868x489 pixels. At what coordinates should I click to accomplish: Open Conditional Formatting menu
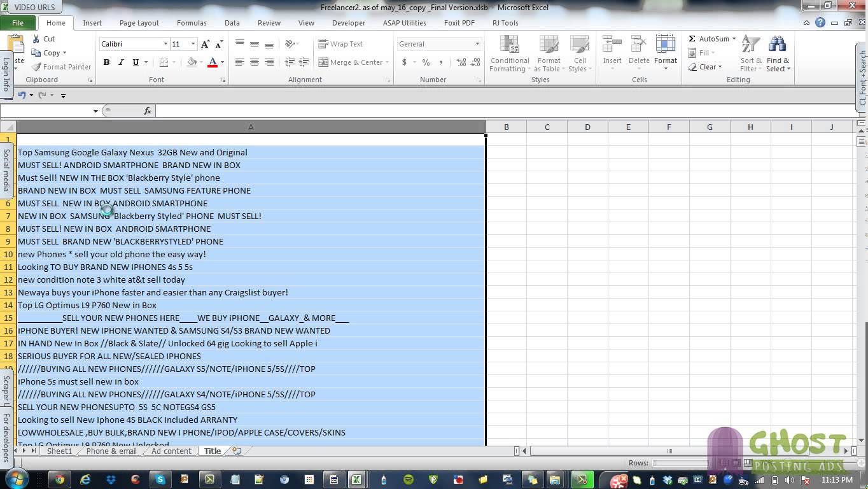pos(509,54)
